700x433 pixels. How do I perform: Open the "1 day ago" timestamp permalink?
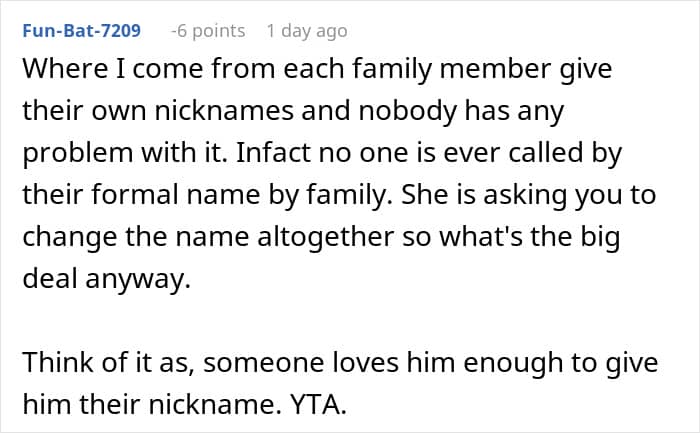coord(307,31)
